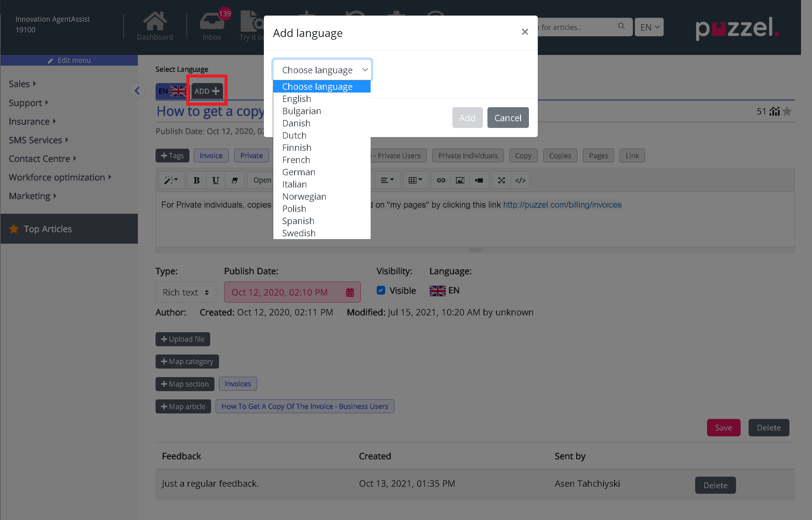This screenshot has height=520, width=812.
Task: Open the Rich text type dropdown
Action: (185, 292)
